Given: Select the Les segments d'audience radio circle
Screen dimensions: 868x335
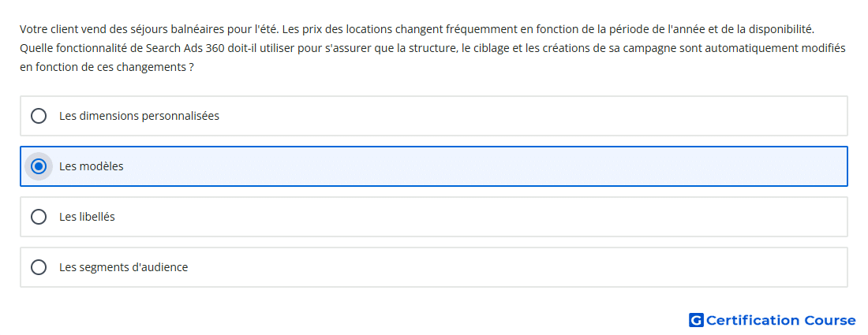Looking at the screenshot, I should (x=39, y=267).
